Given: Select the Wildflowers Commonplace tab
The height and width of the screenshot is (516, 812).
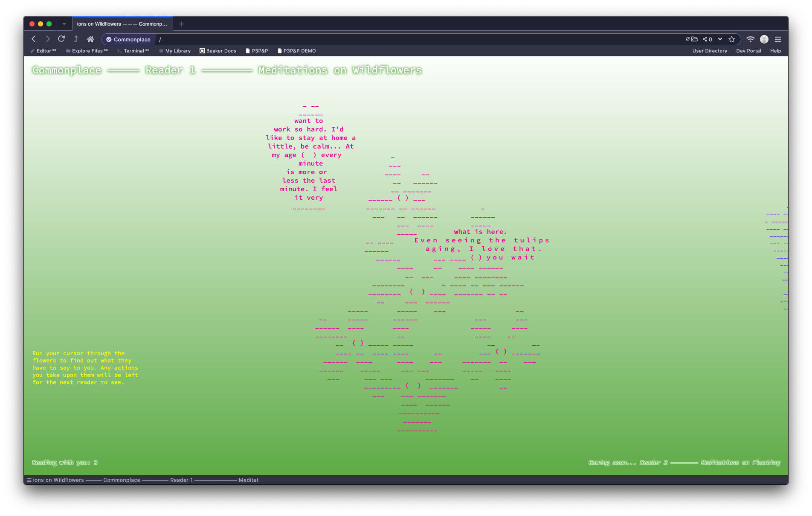Looking at the screenshot, I should click(x=122, y=24).
